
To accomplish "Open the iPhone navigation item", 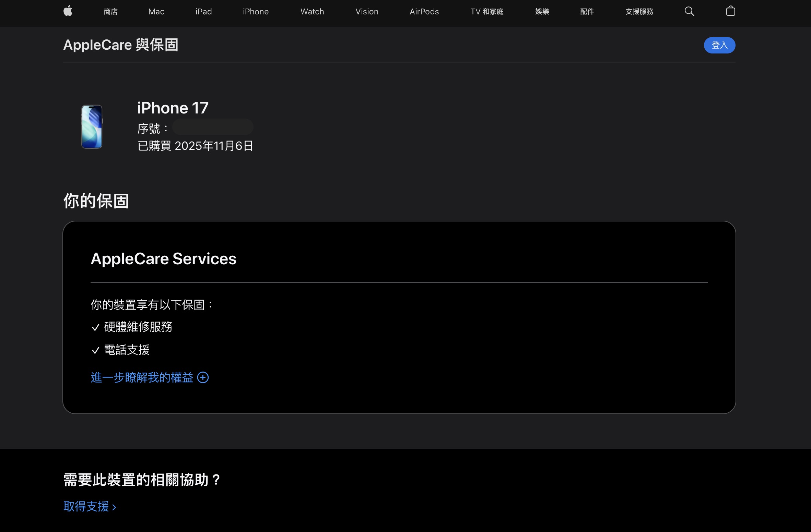I will (x=256, y=12).
